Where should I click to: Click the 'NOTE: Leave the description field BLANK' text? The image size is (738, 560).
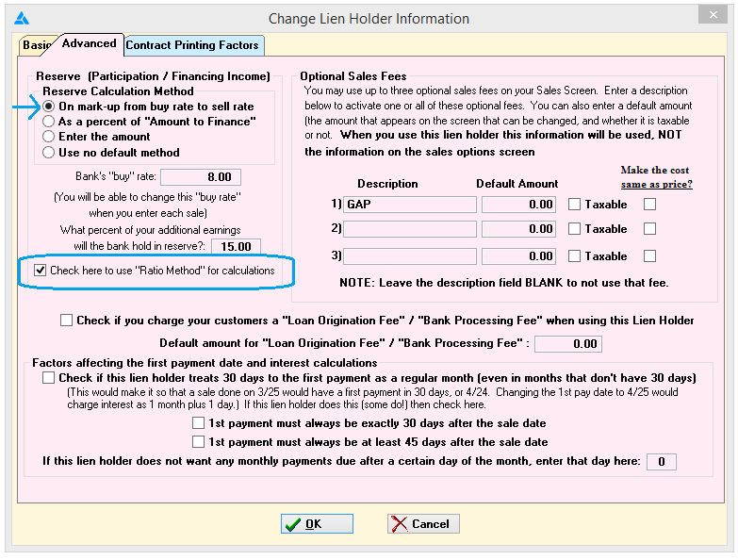click(503, 283)
